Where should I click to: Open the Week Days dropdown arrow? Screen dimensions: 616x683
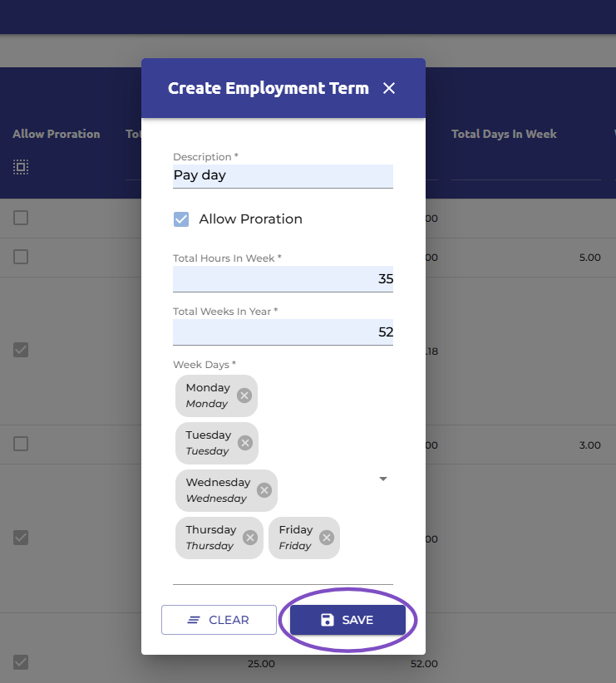[382, 479]
